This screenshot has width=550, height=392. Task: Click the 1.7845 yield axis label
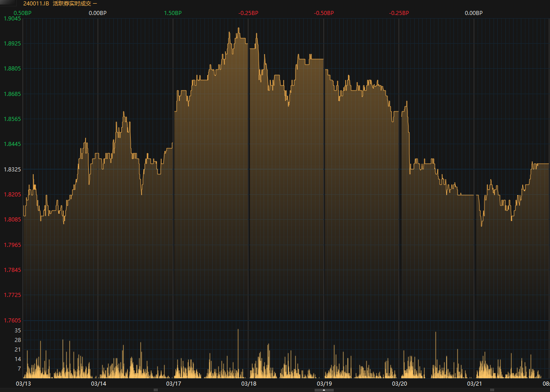[x=12, y=270]
